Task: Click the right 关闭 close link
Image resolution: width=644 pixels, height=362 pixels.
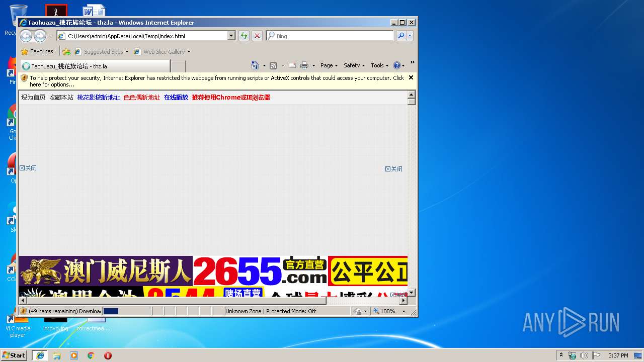Action: pos(394,169)
